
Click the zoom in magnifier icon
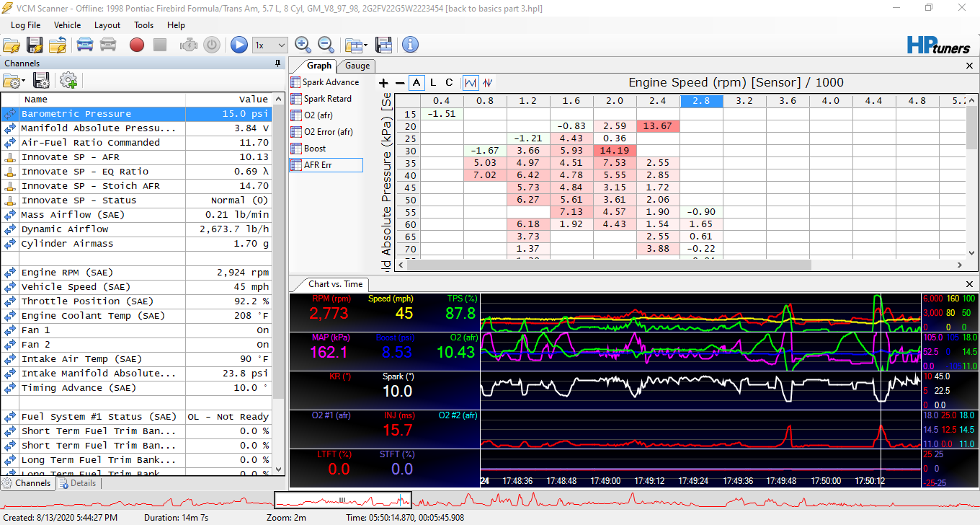[x=303, y=45]
